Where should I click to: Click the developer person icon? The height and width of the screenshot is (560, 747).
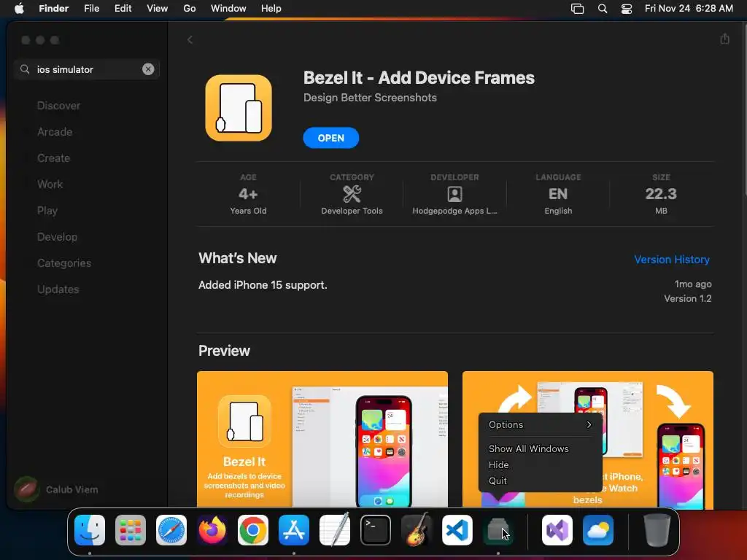click(455, 194)
